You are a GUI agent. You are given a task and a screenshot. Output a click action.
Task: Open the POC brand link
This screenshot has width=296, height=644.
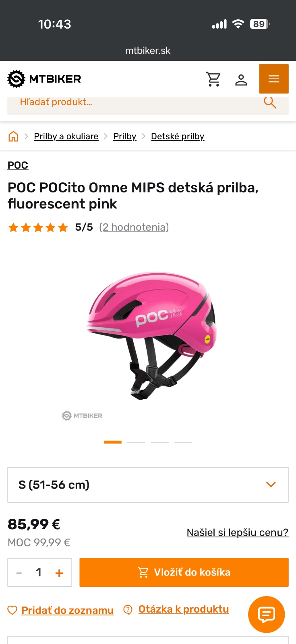pyautogui.click(x=18, y=165)
